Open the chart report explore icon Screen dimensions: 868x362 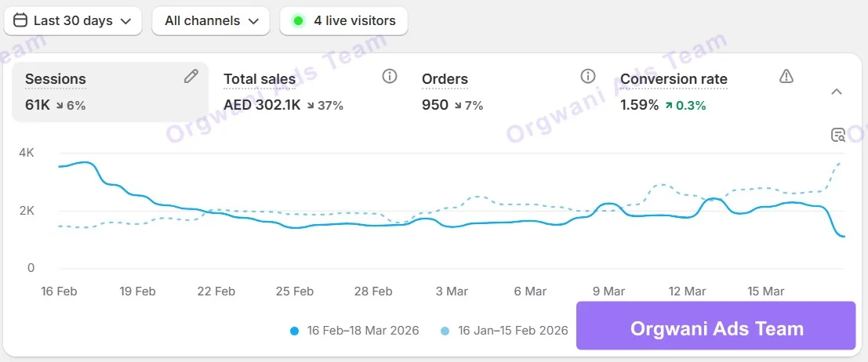click(x=838, y=135)
